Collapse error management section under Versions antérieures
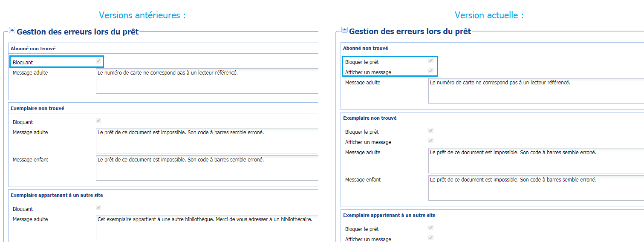Image resolution: width=644 pixels, height=242 pixels. pyautogui.click(x=12, y=30)
